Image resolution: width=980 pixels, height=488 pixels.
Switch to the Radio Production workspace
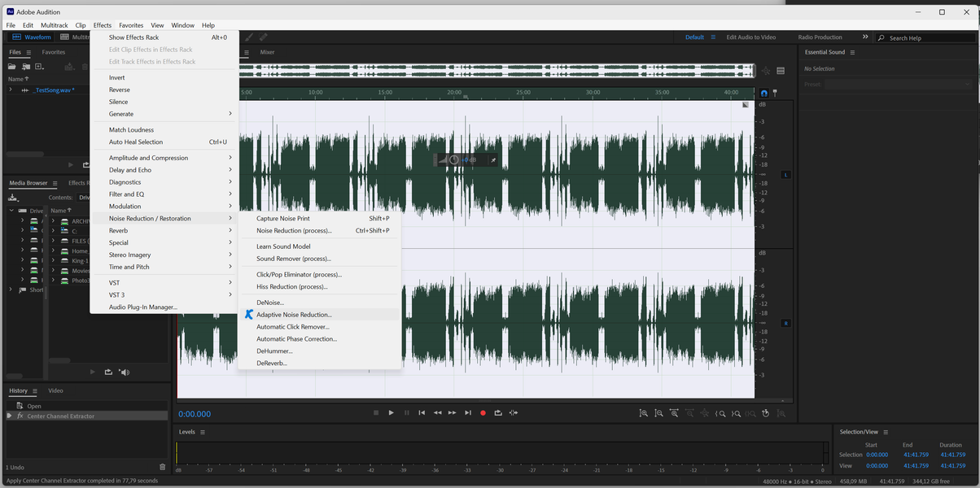click(x=820, y=37)
